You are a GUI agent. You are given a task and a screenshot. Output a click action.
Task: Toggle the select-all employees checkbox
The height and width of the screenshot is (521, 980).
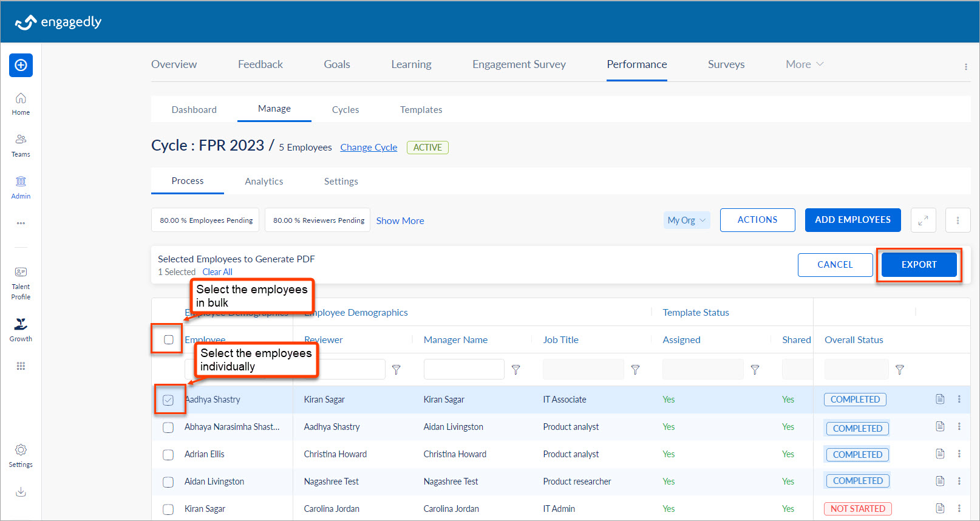169,340
